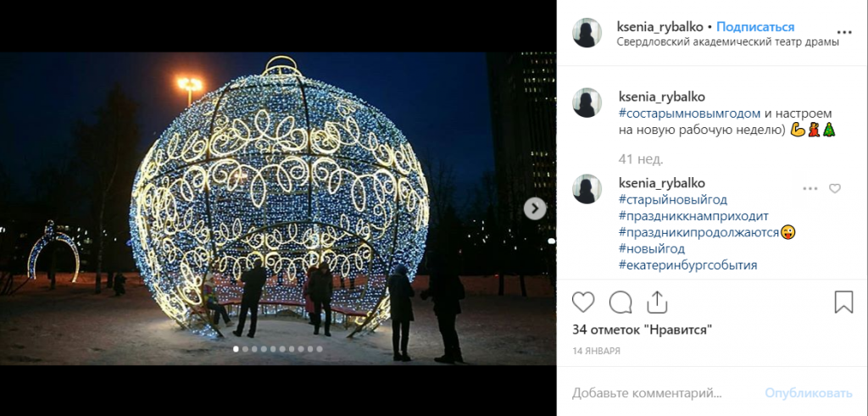Like the hashtag comment with small heart
Screen dimensions: 868x416
coord(834,189)
